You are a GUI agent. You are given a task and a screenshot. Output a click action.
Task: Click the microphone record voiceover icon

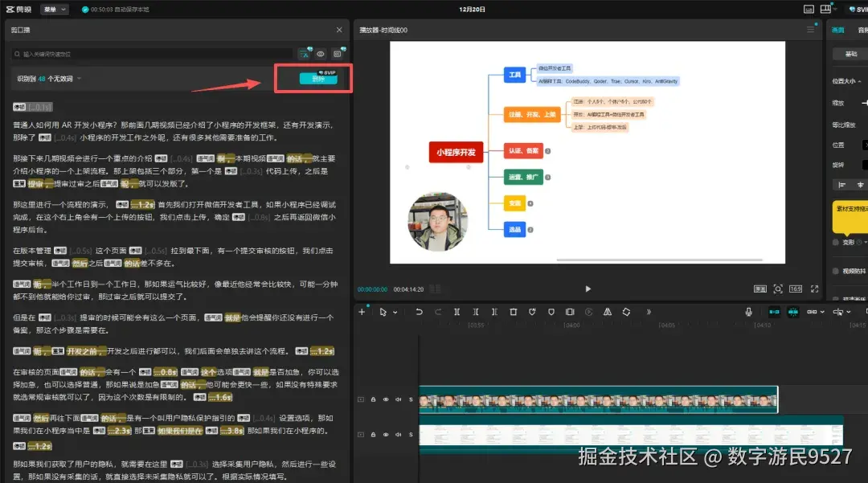748,312
